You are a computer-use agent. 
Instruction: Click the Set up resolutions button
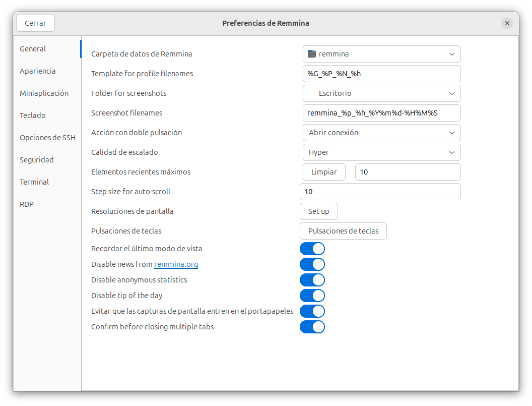318,211
